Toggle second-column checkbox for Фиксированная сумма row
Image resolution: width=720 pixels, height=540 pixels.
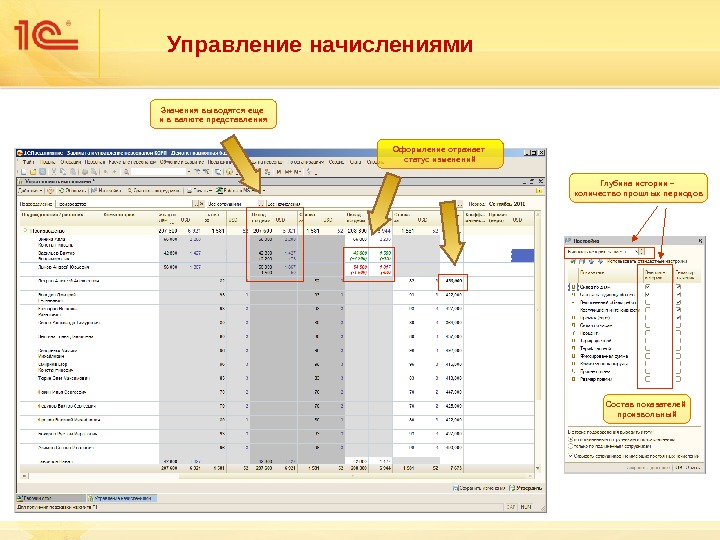coord(678,356)
